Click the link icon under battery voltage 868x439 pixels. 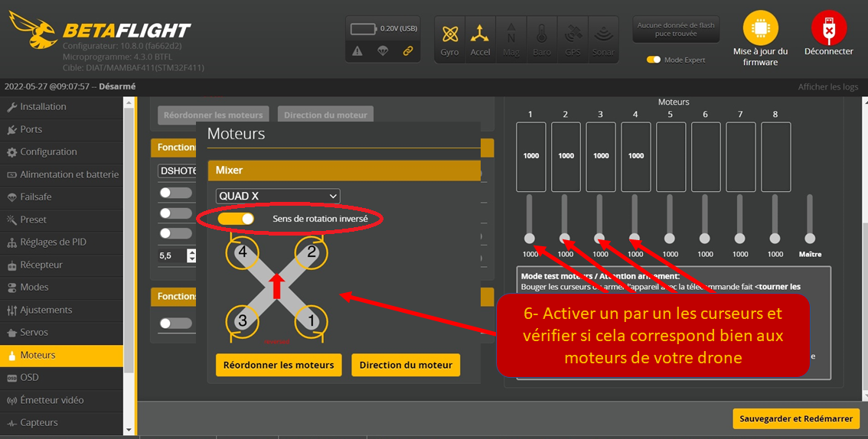tap(408, 51)
